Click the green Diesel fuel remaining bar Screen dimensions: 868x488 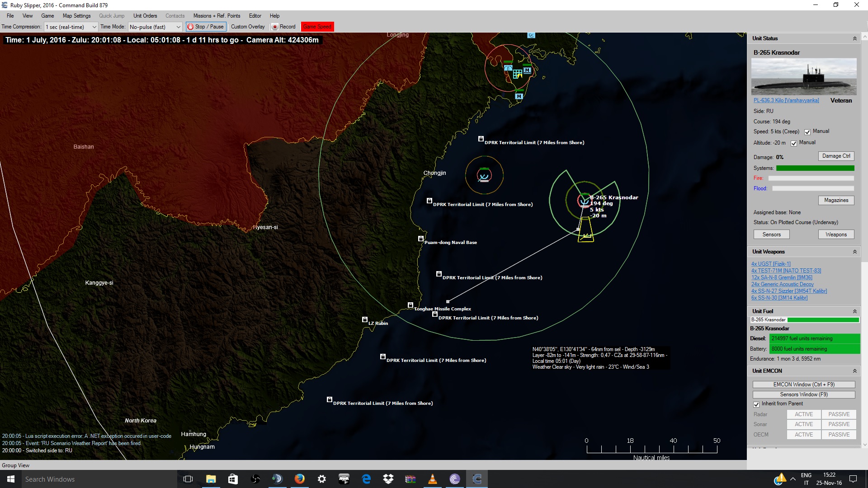pyautogui.click(x=814, y=338)
